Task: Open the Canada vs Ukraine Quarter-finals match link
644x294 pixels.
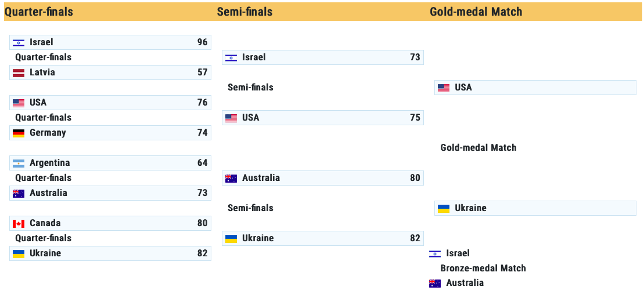Action: coord(44,238)
